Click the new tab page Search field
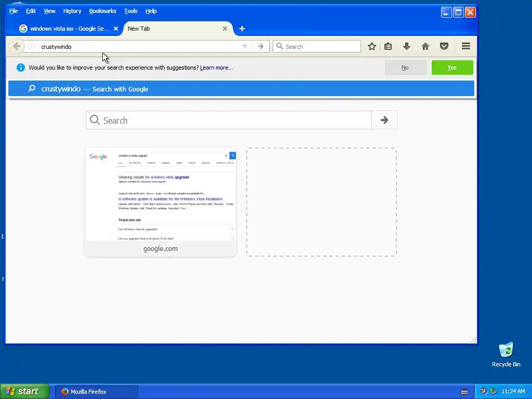The width and height of the screenshot is (532, 399). pyautogui.click(x=229, y=120)
